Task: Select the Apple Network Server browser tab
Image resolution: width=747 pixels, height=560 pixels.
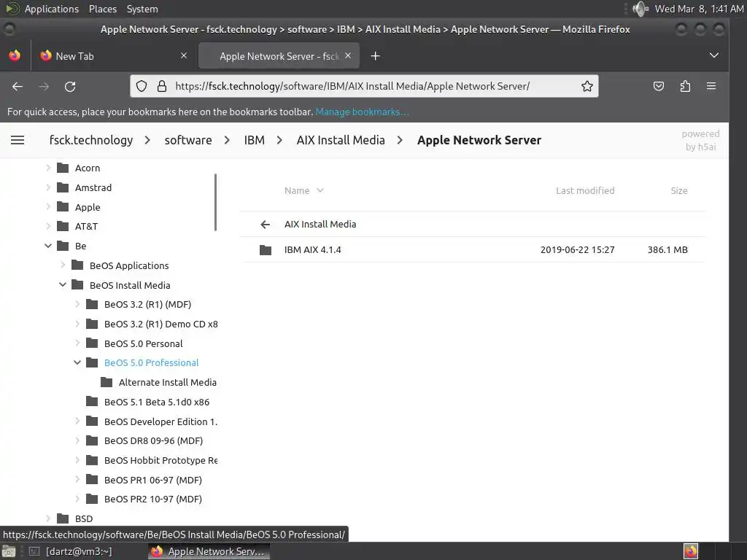Action: click(279, 55)
